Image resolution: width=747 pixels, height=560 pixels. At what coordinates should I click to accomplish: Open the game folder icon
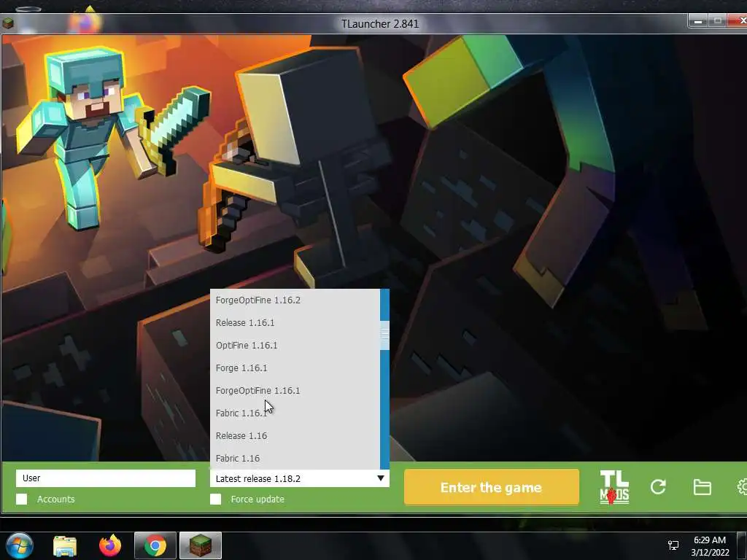(703, 487)
